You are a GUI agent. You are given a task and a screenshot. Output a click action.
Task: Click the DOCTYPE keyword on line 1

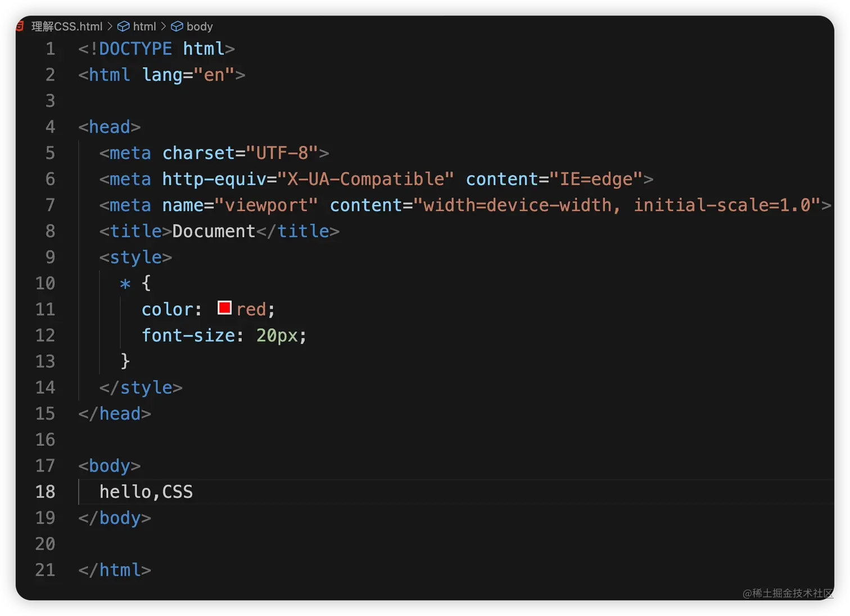pyautogui.click(x=135, y=49)
